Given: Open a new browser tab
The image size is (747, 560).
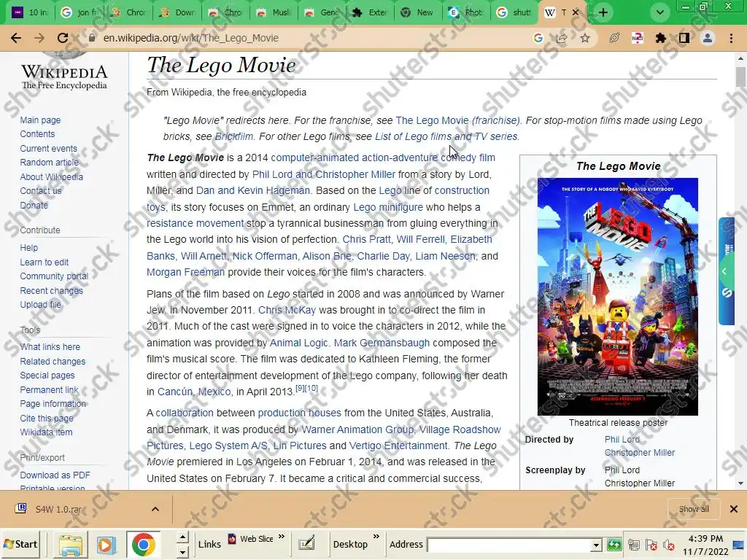Looking at the screenshot, I should 603,12.
